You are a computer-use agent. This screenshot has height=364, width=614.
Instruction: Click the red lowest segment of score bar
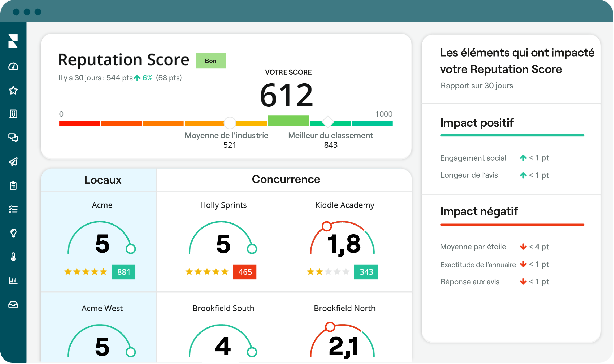click(80, 124)
